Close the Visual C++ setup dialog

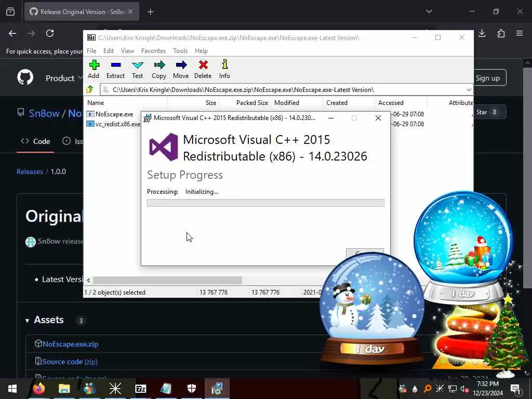coord(378,118)
